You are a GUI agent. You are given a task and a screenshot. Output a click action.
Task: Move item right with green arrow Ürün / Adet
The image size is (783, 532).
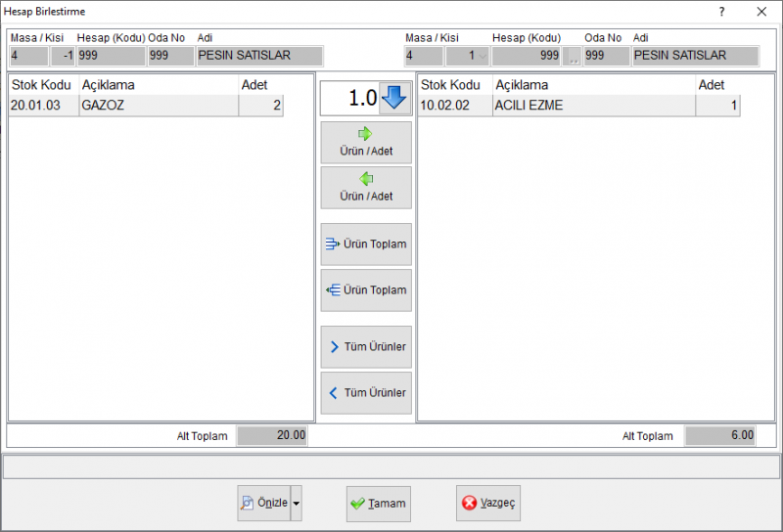(366, 143)
